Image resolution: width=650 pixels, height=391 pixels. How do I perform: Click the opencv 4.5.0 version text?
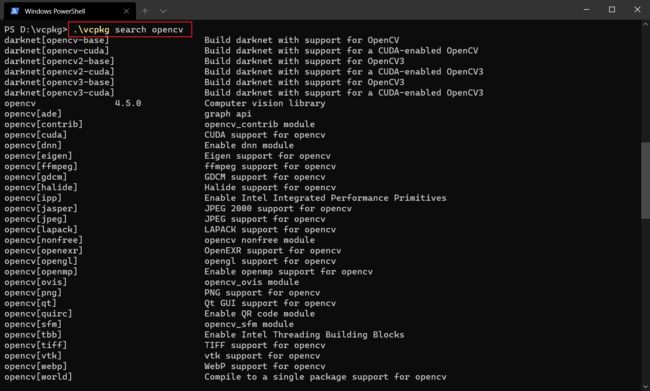point(128,103)
